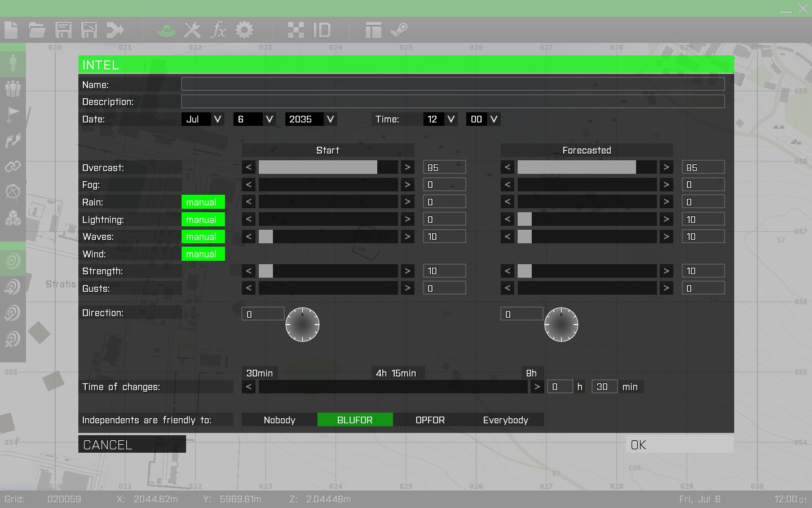812x508 pixels.
Task: Set Independents friendly to Everybody
Action: click(x=506, y=420)
